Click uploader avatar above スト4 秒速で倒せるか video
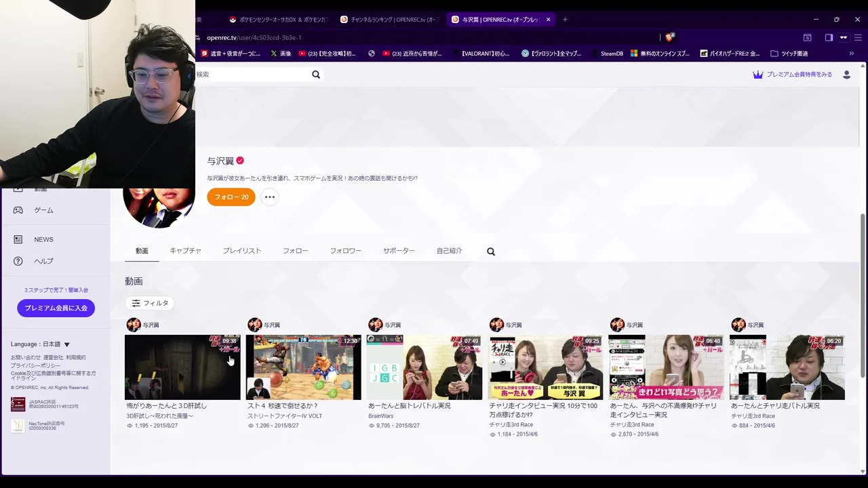This screenshot has width=868, height=488. tap(254, 325)
